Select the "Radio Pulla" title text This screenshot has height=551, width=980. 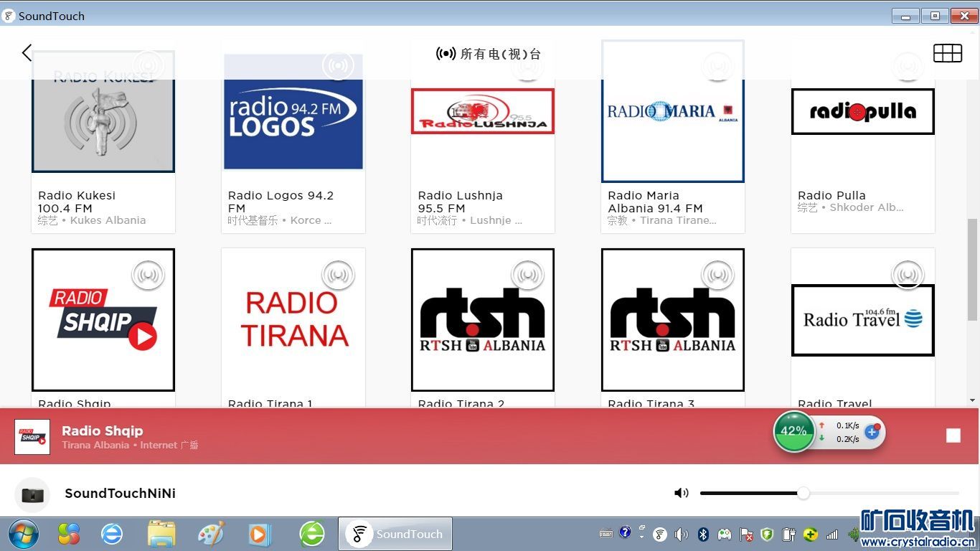tap(831, 195)
